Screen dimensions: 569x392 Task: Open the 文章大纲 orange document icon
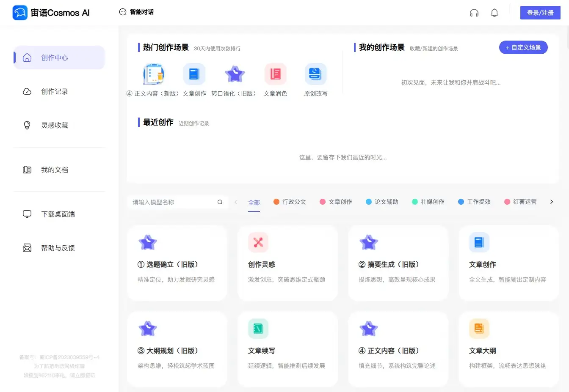[479, 329]
